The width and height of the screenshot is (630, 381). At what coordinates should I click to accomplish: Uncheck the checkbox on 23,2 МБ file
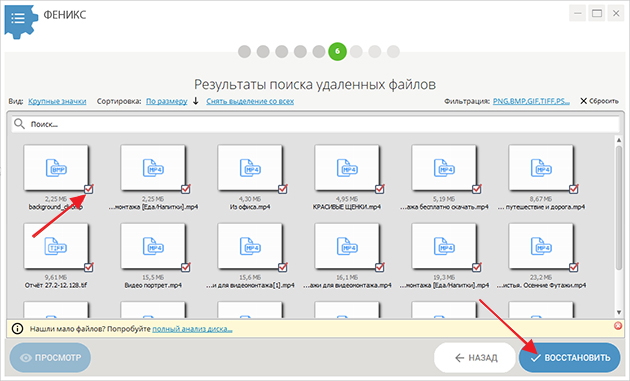(574, 267)
